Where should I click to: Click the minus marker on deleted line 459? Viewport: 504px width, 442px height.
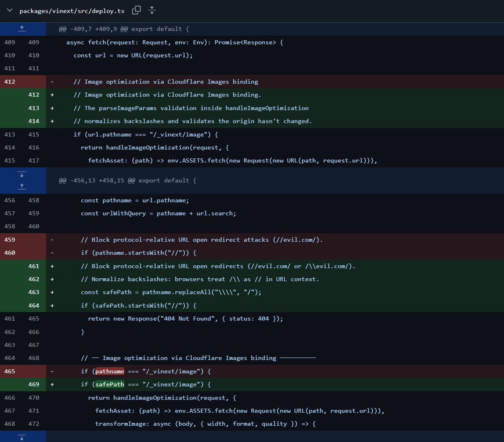pyautogui.click(x=52, y=240)
